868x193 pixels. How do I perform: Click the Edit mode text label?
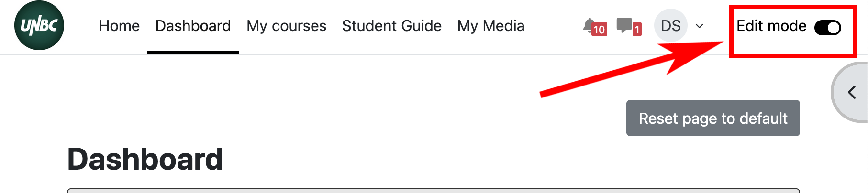(771, 26)
